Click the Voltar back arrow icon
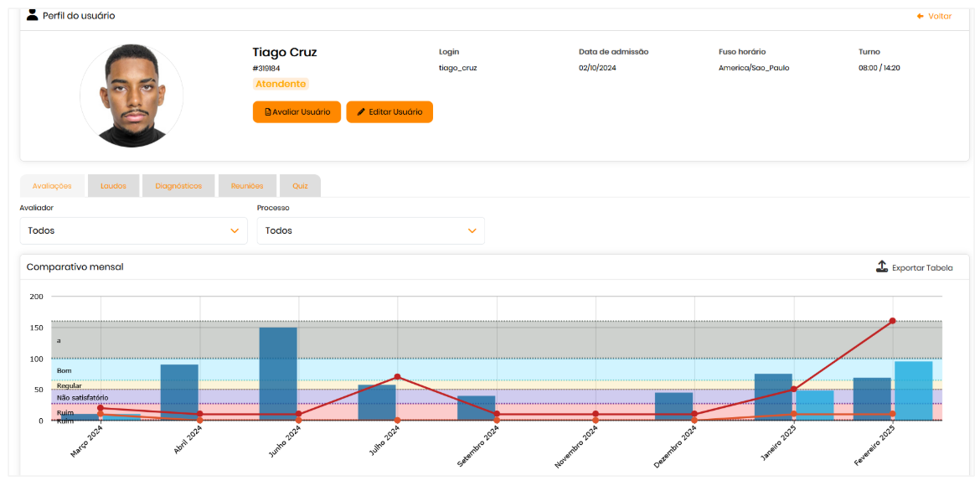 tap(920, 16)
